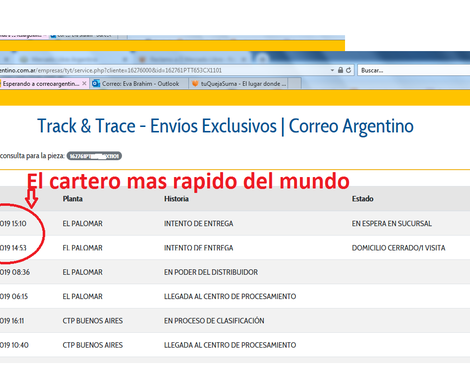Click 'EN PROCESO DE CLASIFICACIÓN' history entry
Viewport: 470px width, 370px height.
pyautogui.click(x=214, y=321)
